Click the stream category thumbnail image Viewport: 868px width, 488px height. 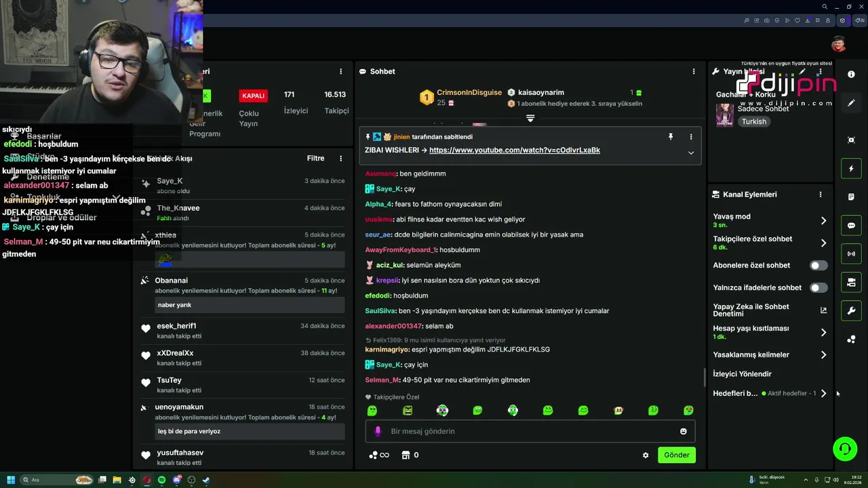[x=724, y=115]
